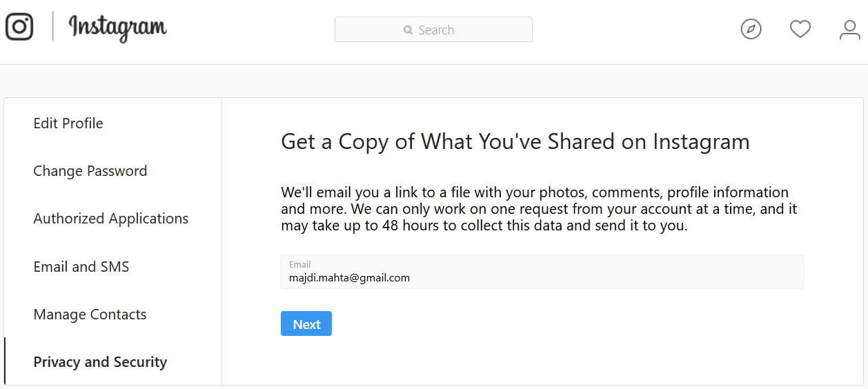Select Change Password in sidebar
The width and height of the screenshot is (868, 389).
click(90, 171)
